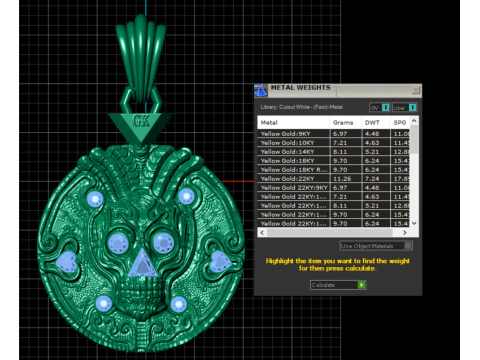
Task: Toggle the GV library switch
Action: (385, 107)
